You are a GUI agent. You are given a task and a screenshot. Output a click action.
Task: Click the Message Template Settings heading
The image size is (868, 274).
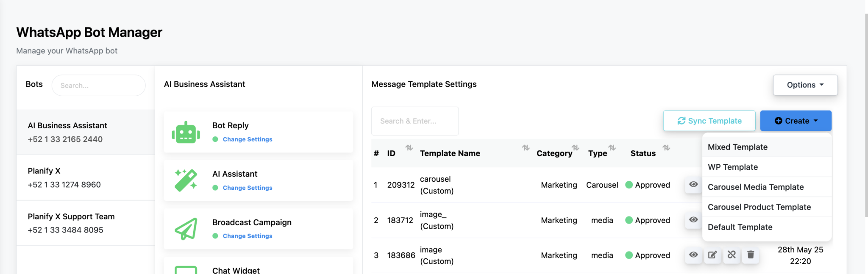pyautogui.click(x=424, y=84)
